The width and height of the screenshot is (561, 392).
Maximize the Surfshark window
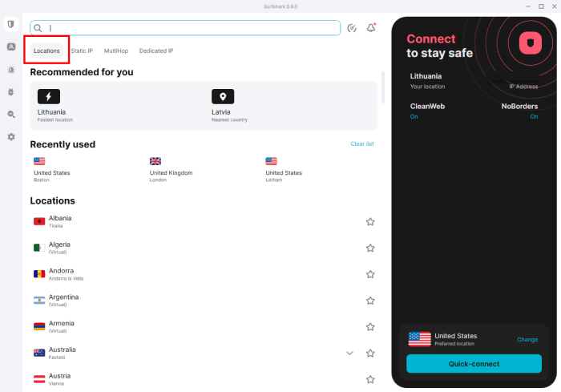click(541, 6)
